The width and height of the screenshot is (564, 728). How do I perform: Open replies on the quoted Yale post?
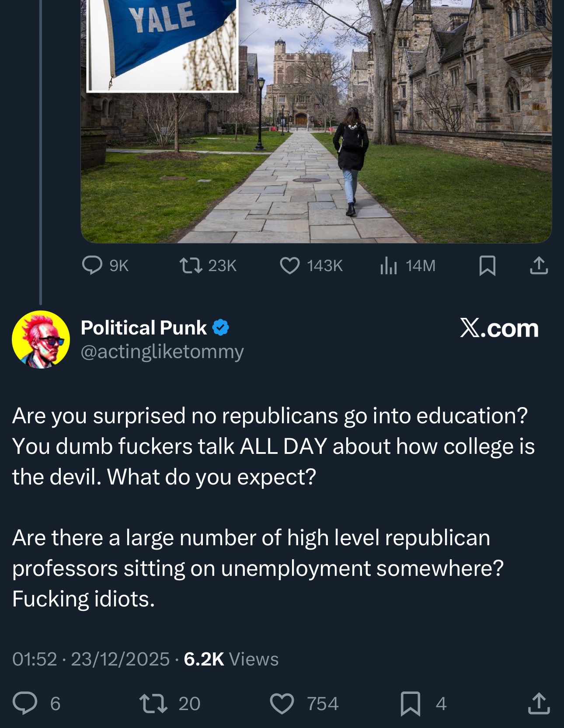pyautogui.click(x=92, y=265)
